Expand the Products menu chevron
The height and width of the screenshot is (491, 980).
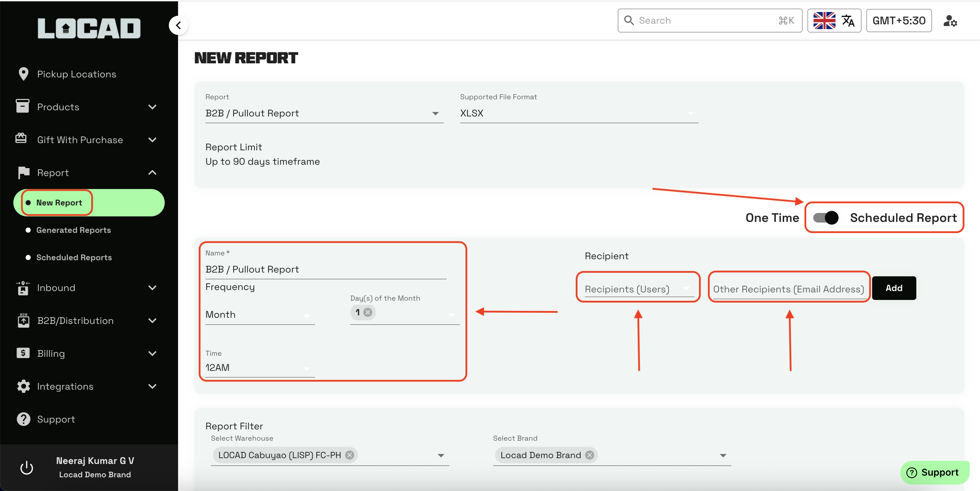tap(152, 107)
